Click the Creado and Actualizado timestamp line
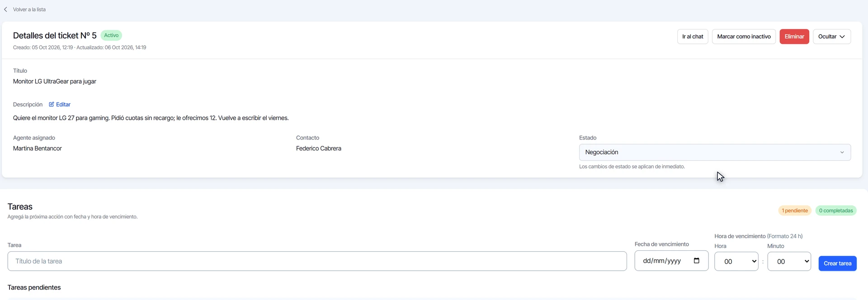The image size is (868, 300). point(80,47)
